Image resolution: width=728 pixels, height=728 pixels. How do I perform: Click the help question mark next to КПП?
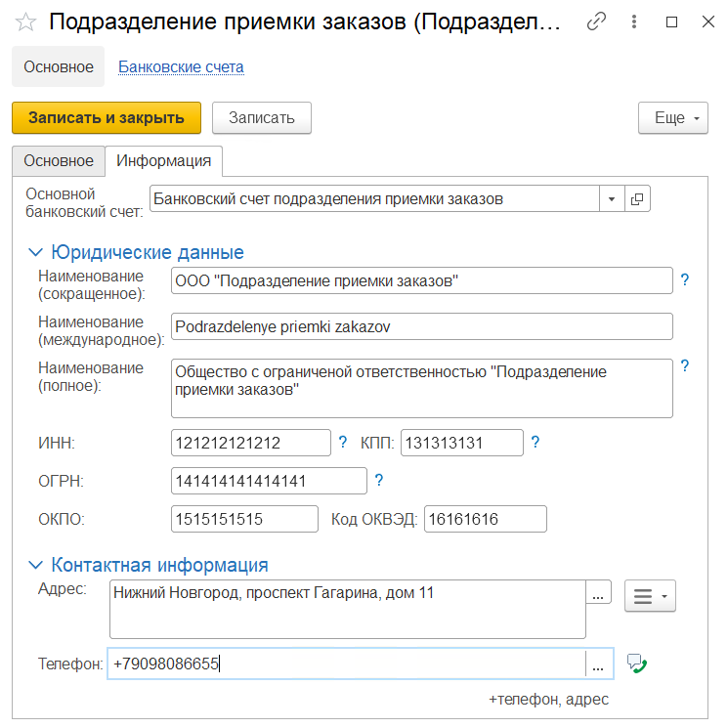coord(535,443)
